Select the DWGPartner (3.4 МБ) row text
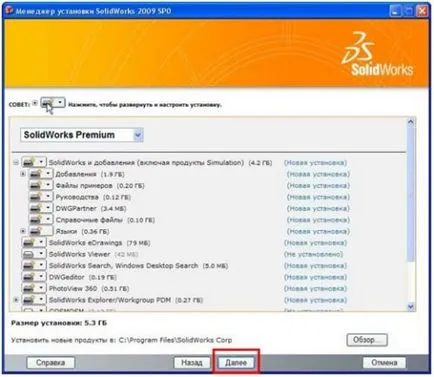The height and width of the screenshot is (377, 434). click(91, 208)
